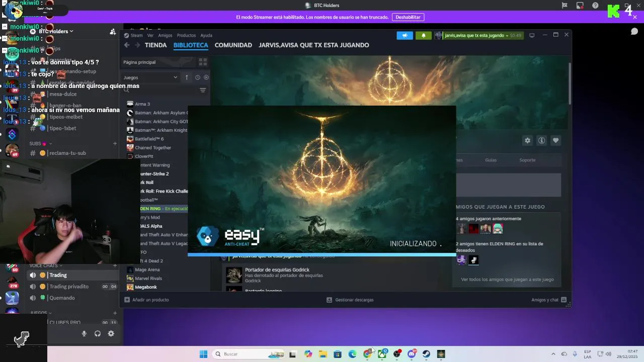Deafen Discord headphones
Image resolution: width=644 pixels, height=362 pixels.
point(98,333)
